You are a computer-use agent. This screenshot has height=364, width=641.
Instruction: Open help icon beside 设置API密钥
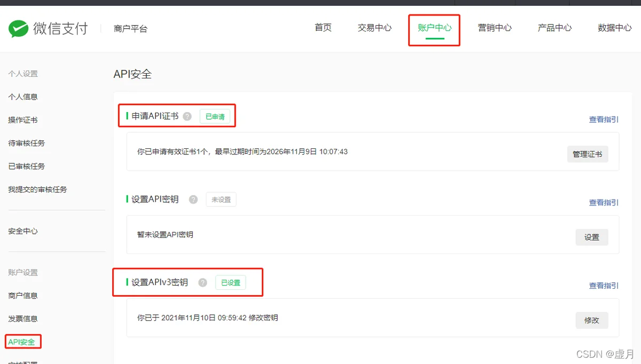click(x=193, y=200)
